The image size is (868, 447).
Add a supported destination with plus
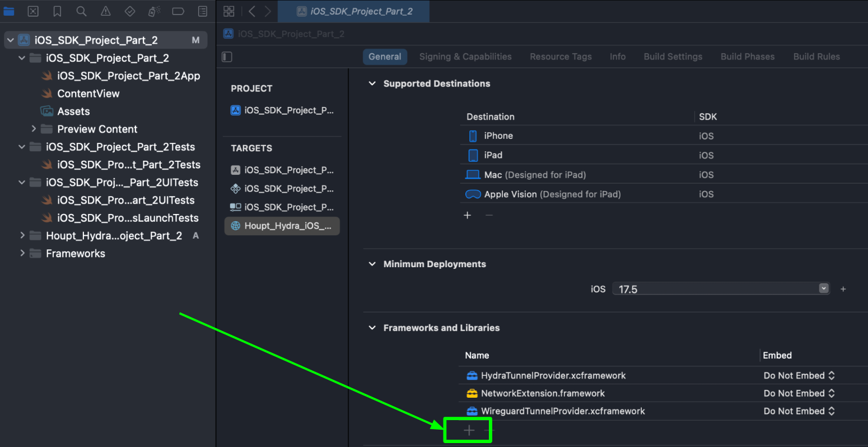click(468, 215)
